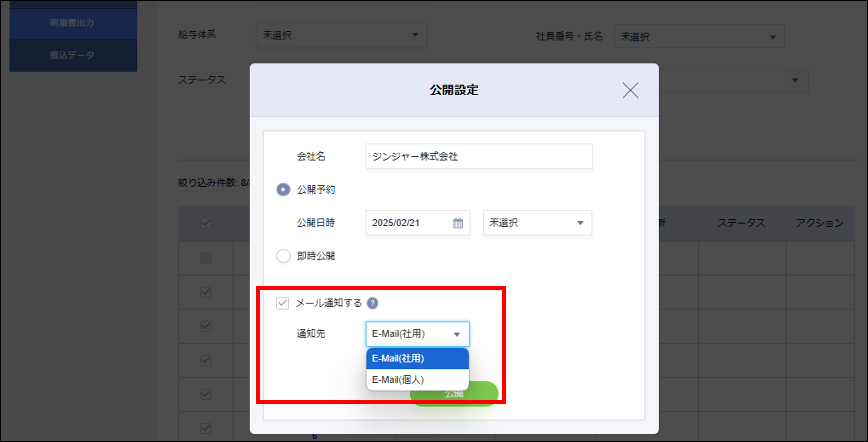Toggle the select-all checkbox in the table header

pos(206,223)
